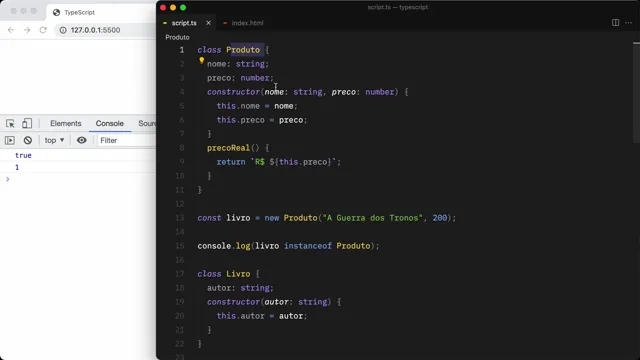
Task: Switch to the Console tab in DevTools
Action: pos(109,123)
